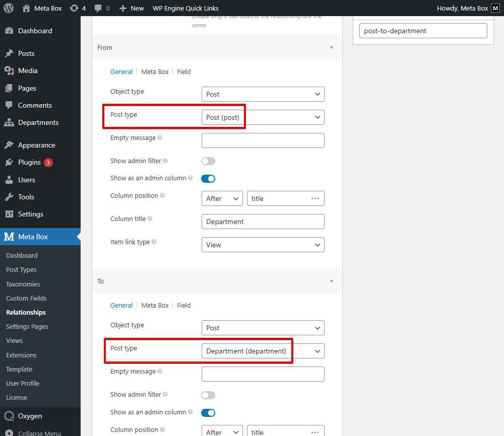Click the Oxygen sidebar menu item

tap(30, 416)
